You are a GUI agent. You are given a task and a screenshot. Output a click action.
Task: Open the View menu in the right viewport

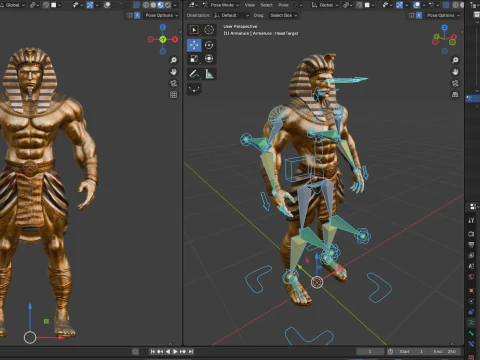249,5
